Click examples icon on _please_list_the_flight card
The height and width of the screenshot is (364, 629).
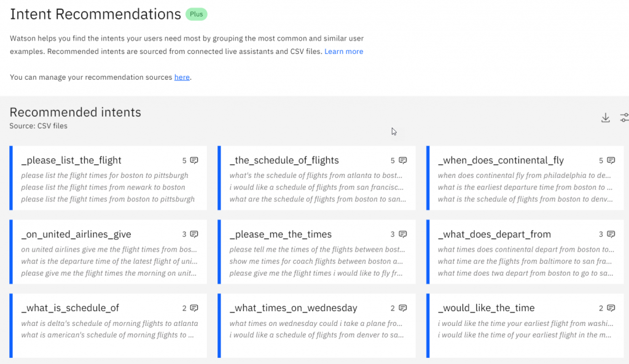194,160
